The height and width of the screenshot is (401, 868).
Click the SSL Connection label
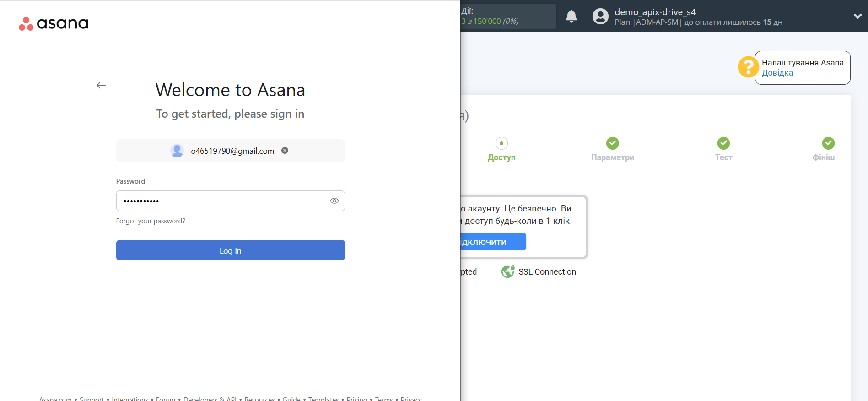pos(547,272)
